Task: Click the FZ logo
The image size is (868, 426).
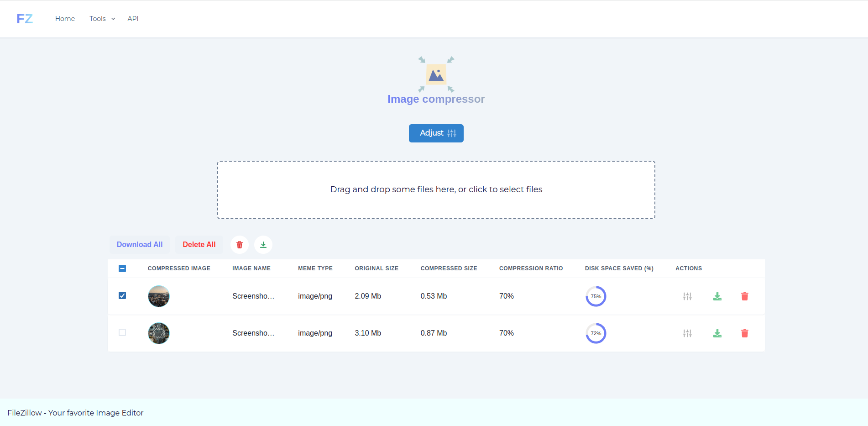Action: coord(25,19)
